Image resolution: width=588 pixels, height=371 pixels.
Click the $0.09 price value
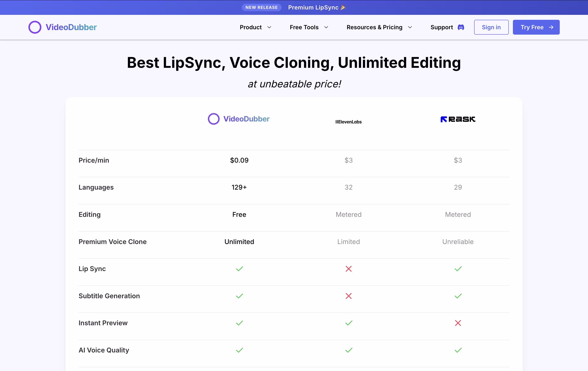(x=239, y=160)
